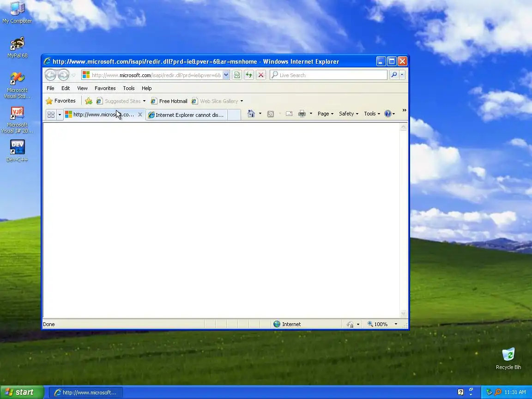Open the Help menu

(x=146, y=88)
